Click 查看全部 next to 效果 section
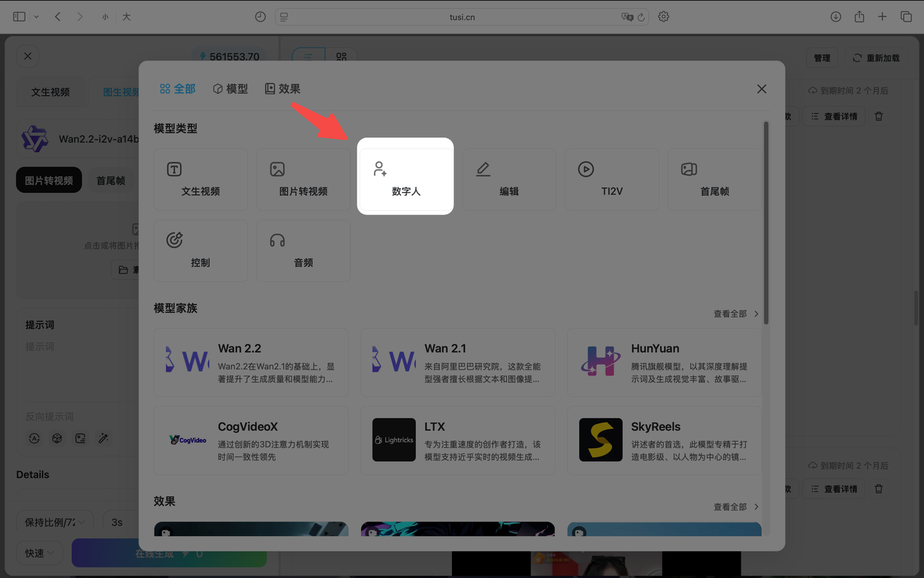Screen dimensions: 924x578 pyautogui.click(x=736, y=507)
